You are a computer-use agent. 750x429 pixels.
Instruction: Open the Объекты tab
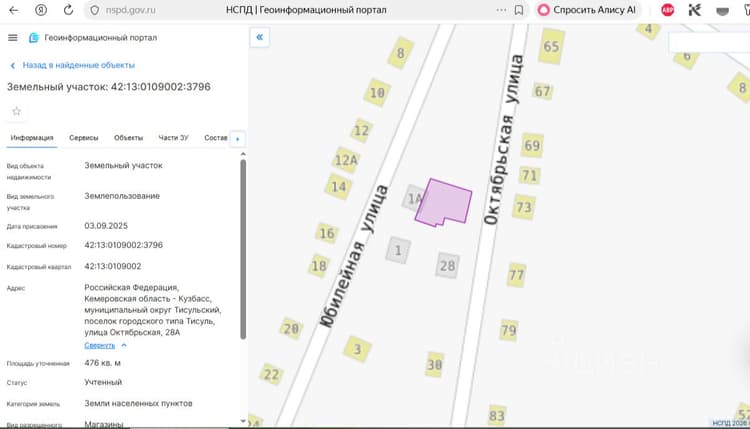128,138
